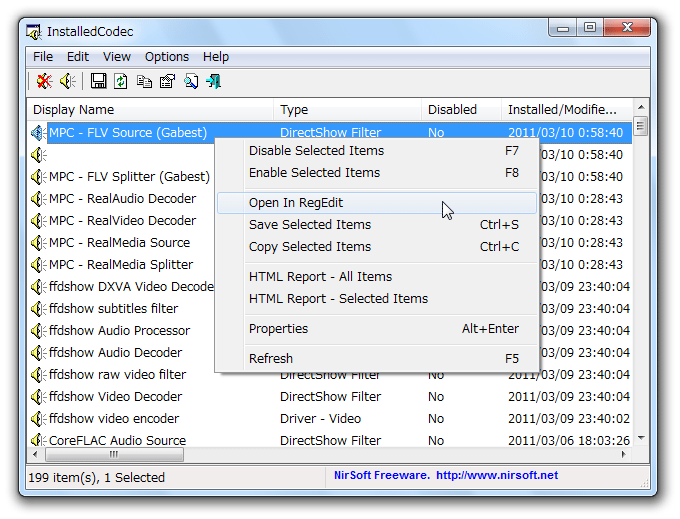Open the Options menu

tap(167, 57)
